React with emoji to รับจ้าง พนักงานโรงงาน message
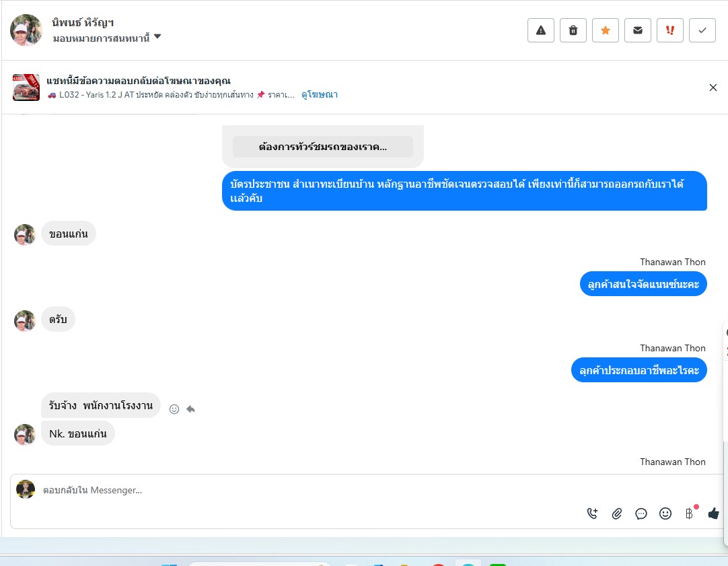 [x=174, y=409]
